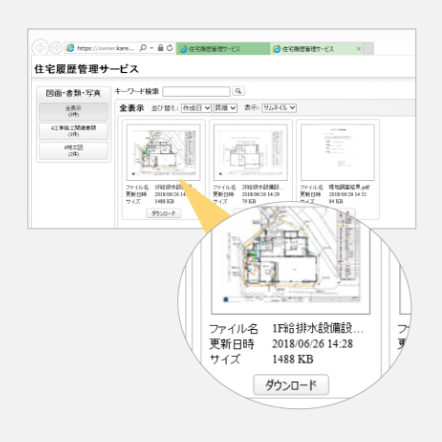Close the second 住宅履歴管理サービス tab
The height and width of the screenshot is (442, 442).
click(x=359, y=49)
